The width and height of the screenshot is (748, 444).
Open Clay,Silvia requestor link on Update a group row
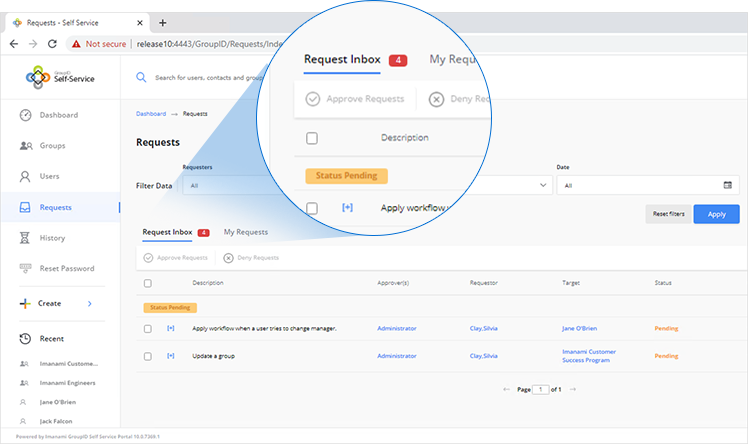pos(484,356)
